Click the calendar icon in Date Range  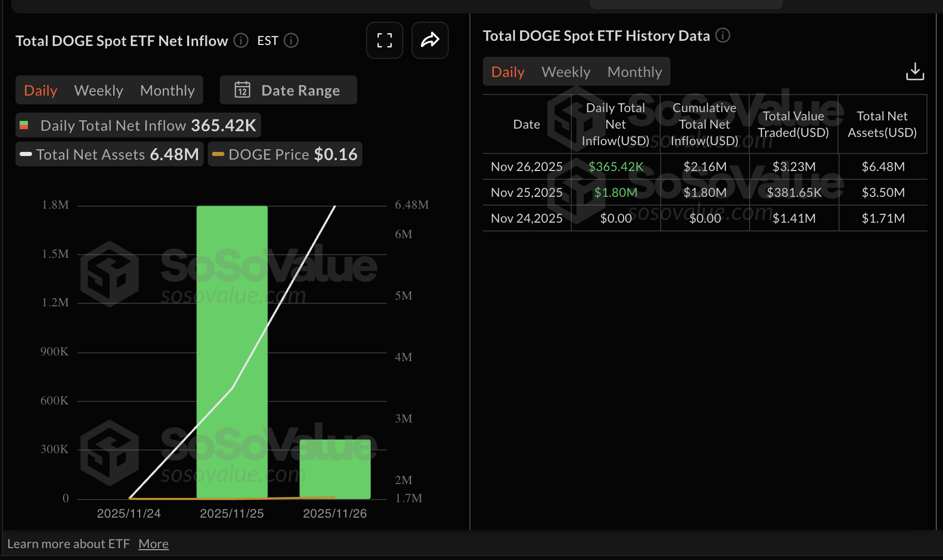(242, 90)
